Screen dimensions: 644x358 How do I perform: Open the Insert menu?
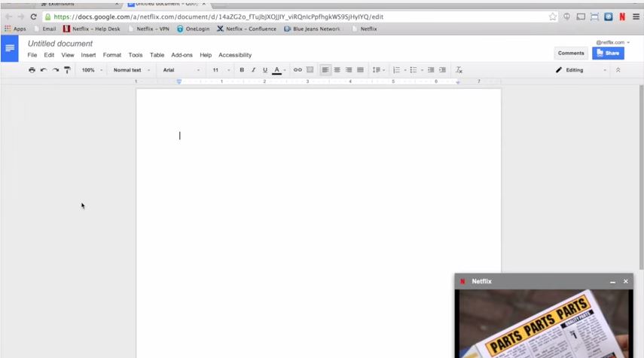tap(88, 55)
